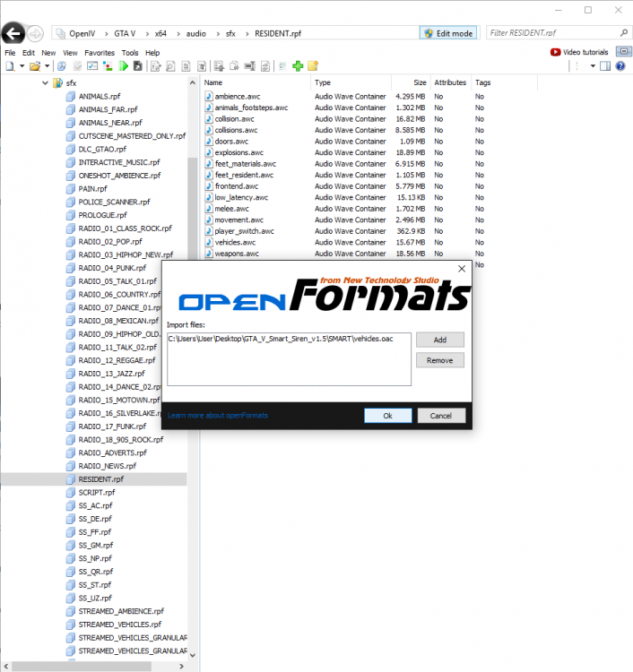Click the search magnifier icon in filter box
This screenshot has width=633, height=672.
tap(624, 32)
